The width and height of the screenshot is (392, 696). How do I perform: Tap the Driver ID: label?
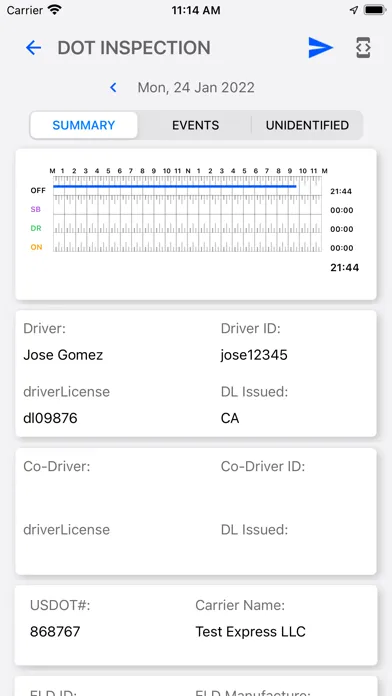[251, 328]
